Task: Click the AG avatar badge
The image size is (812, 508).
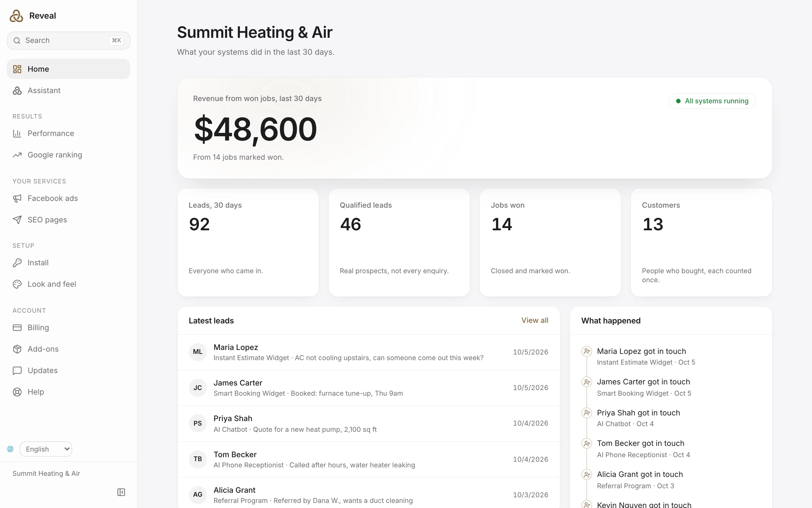Action: pyautogui.click(x=198, y=494)
